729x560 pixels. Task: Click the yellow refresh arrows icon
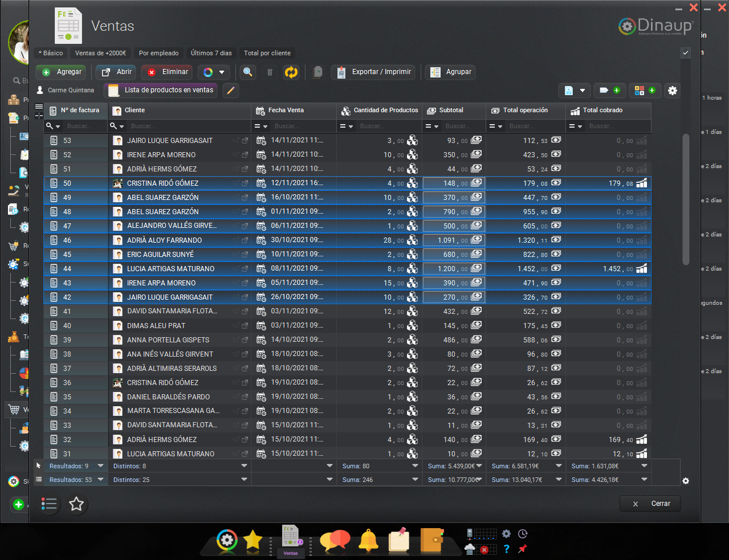click(x=291, y=72)
